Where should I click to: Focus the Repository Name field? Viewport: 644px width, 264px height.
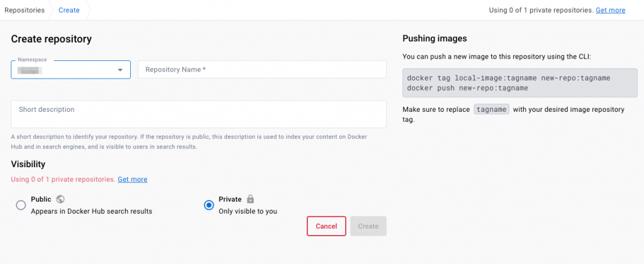click(262, 70)
